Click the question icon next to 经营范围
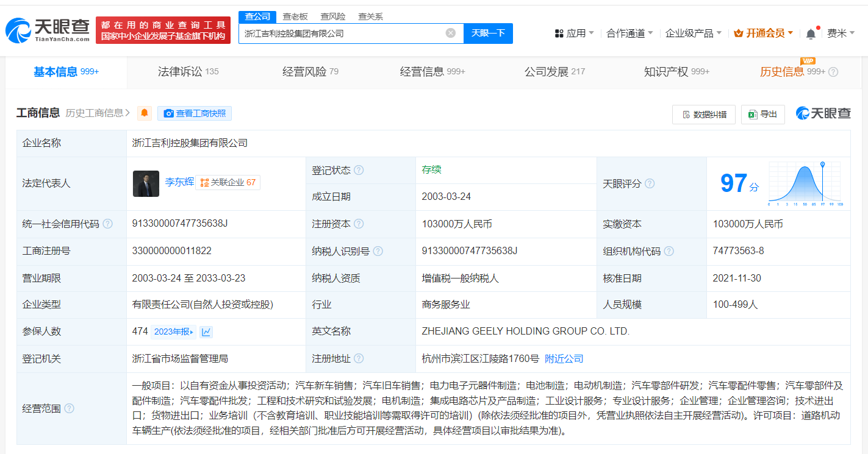Image resolution: width=868 pixels, height=454 pixels. tap(69, 408)
